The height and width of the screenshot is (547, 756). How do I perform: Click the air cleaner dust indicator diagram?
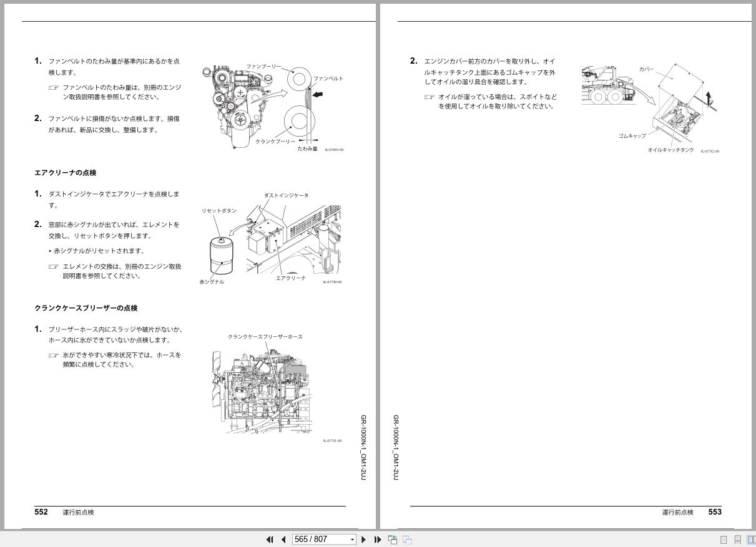coord(270,238)
